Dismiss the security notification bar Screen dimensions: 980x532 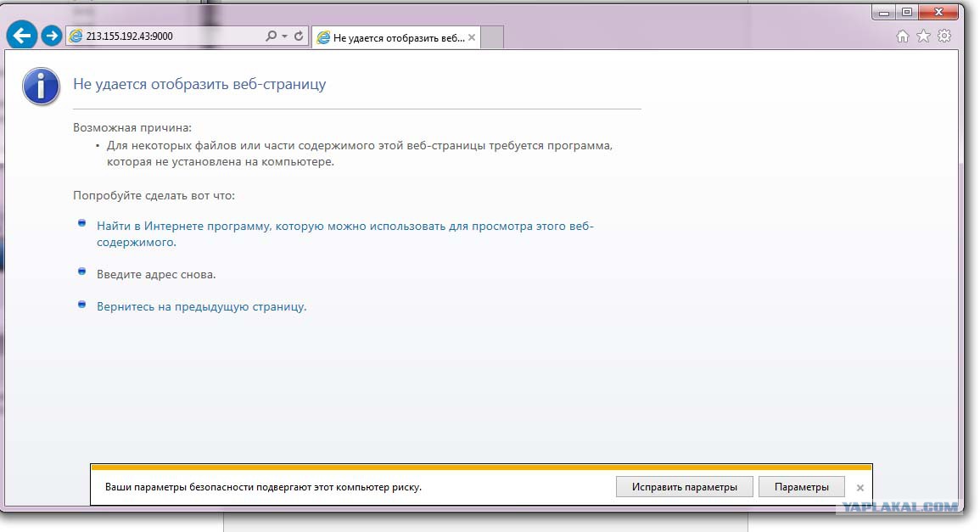[860, 488]
